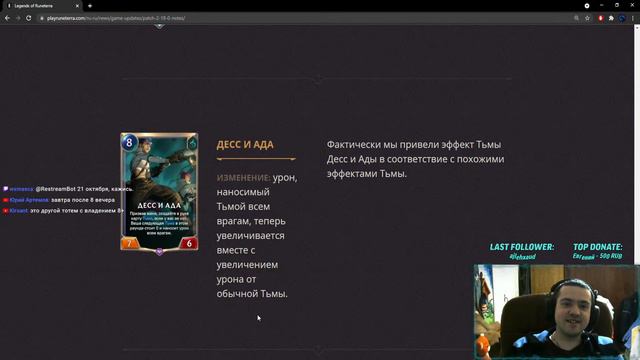
Task: Open the blue profile avatar
Action: (622, 18)
